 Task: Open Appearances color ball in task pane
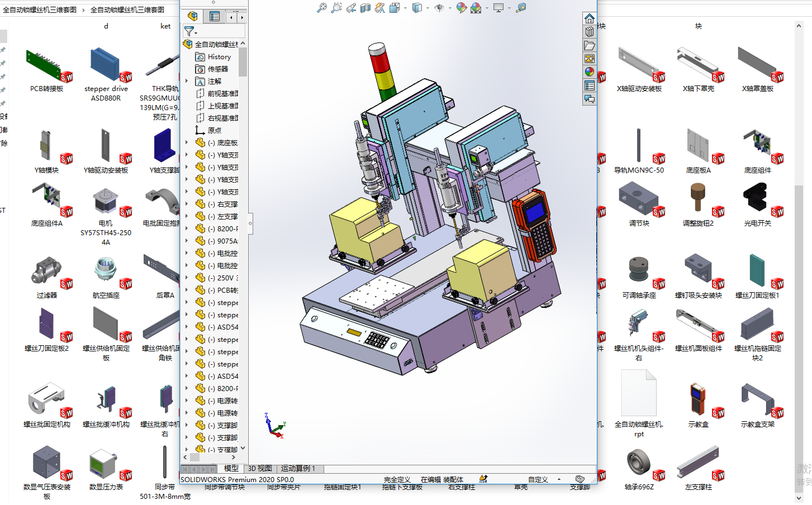point(590,72)
